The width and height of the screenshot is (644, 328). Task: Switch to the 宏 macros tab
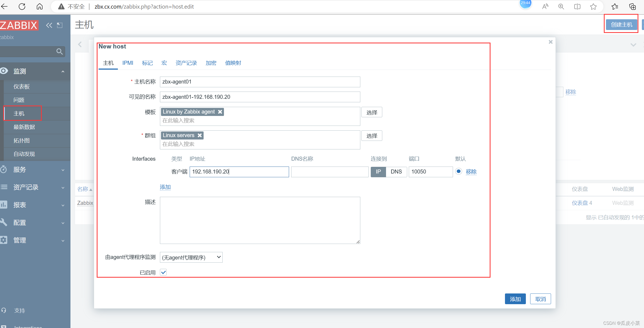tap(164, 63)
